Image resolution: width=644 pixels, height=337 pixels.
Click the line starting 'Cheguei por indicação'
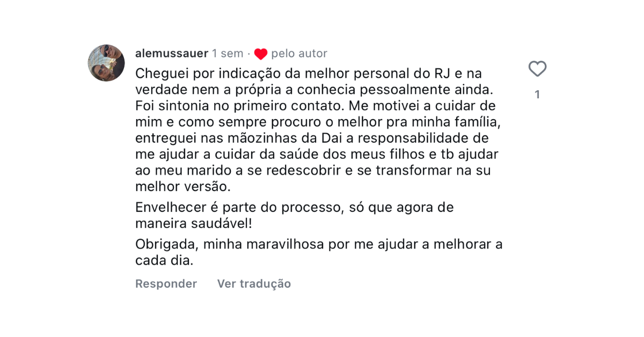309,72
